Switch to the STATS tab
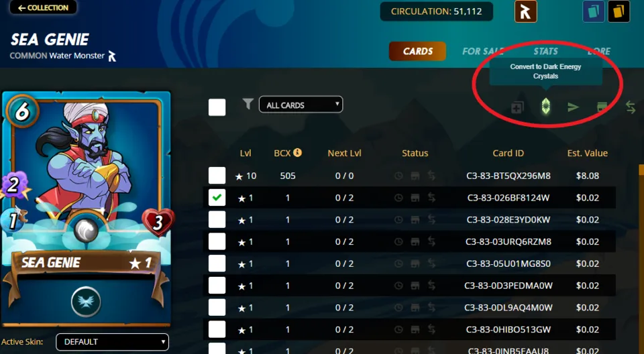The width and height of the screenshot is (644, 354). pos(545,52)
